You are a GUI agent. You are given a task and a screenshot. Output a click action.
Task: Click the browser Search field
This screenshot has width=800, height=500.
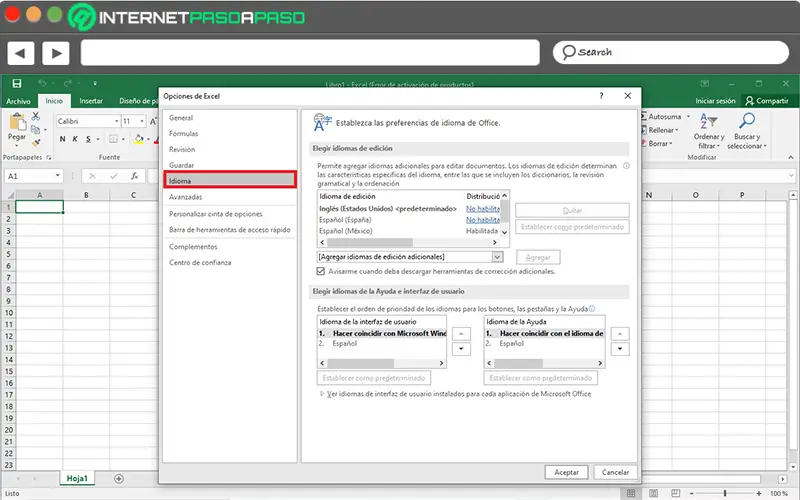click(671, 53)
